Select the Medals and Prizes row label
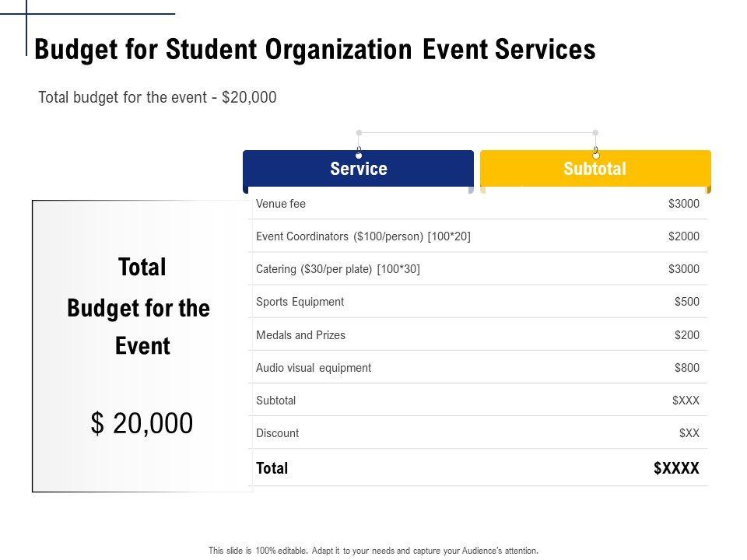Image resolution: width=747 pixels, height=560 pixels. (x=300, y=335)
